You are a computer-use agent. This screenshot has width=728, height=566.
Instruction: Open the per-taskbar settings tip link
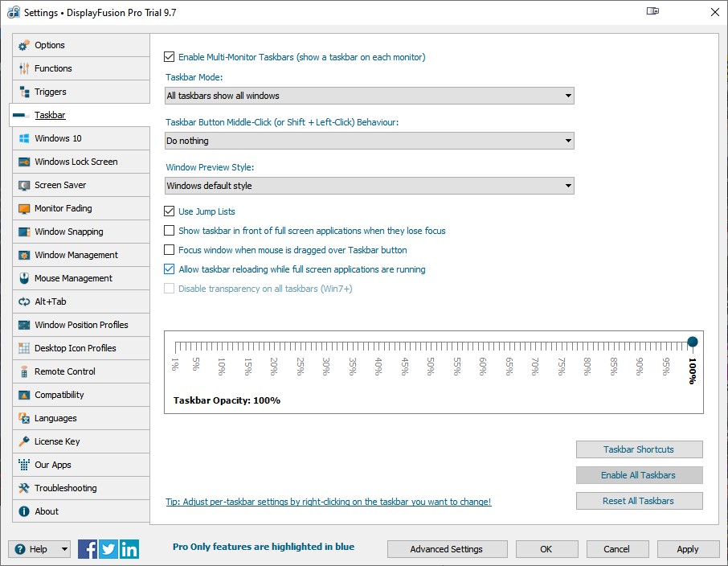click(328, 502)
